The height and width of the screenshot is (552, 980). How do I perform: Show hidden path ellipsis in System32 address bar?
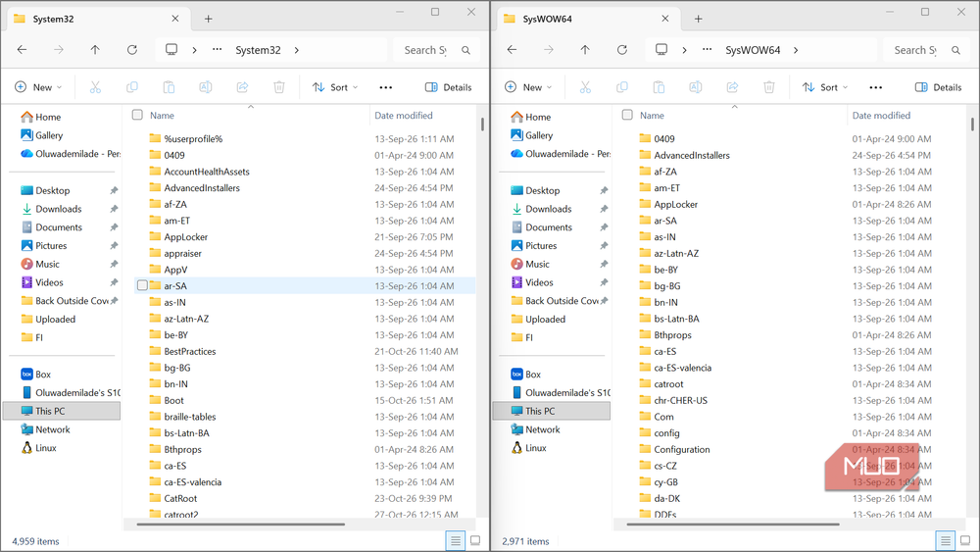217,49
